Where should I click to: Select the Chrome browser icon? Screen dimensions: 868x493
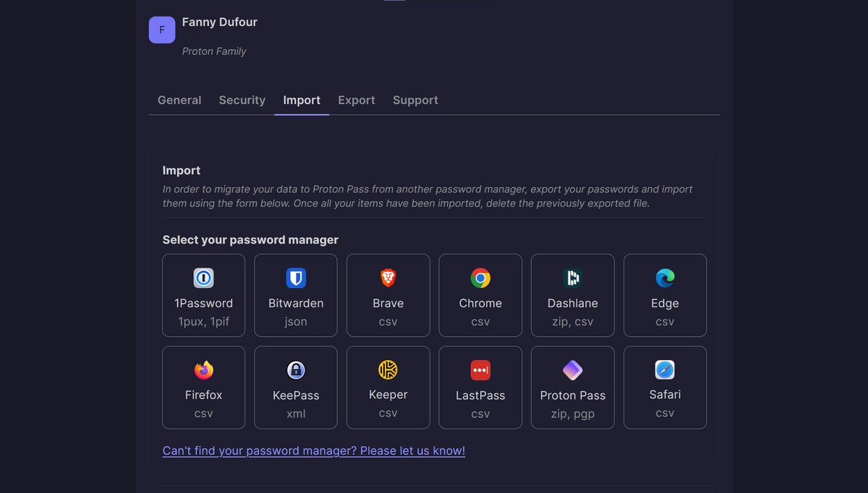tap(480, 278)
